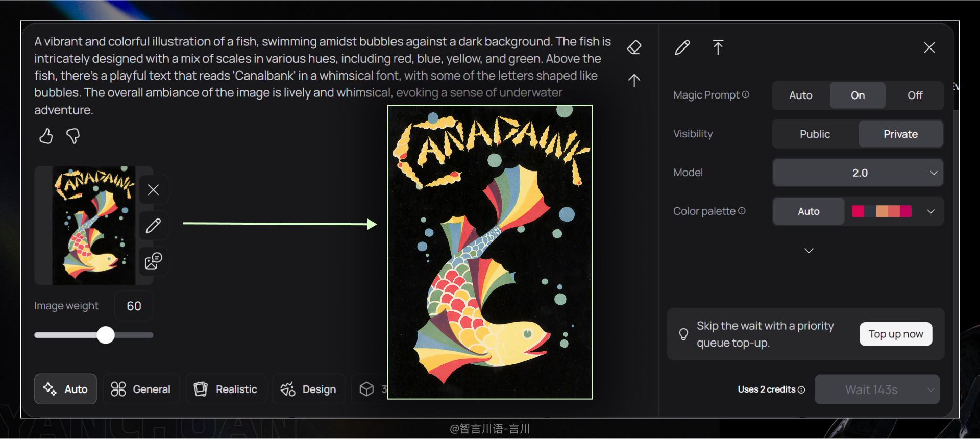
Task: Click the 'Color palette' label
Action: [704, 211]
